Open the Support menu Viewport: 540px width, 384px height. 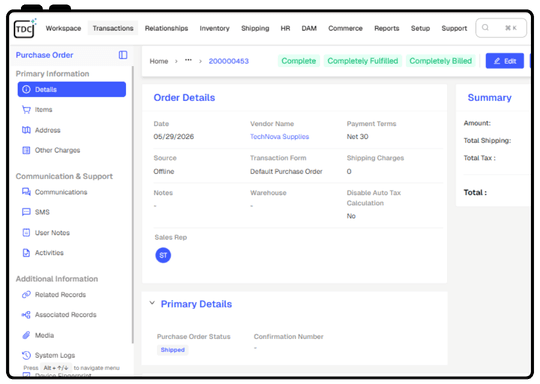[x=454, y=28]
